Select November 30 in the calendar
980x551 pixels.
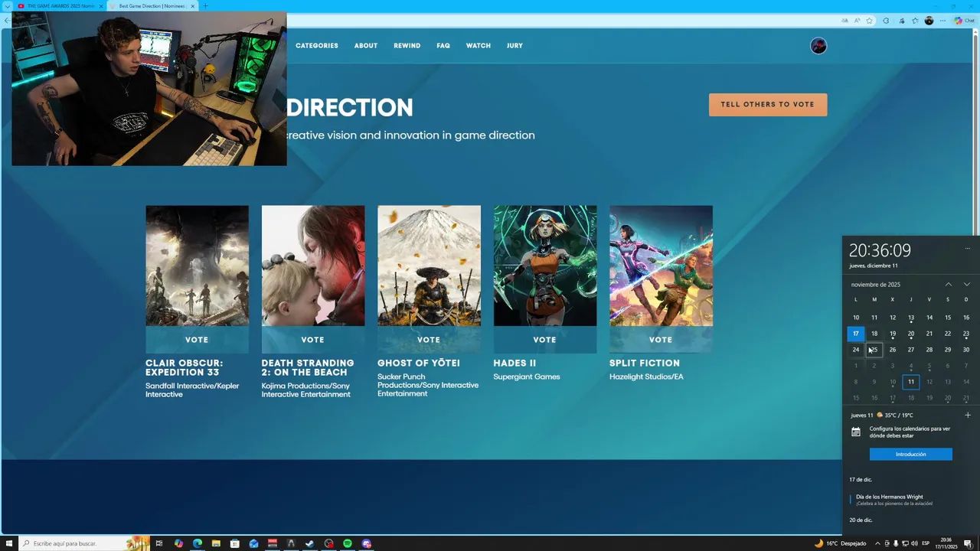click(966, 350)
